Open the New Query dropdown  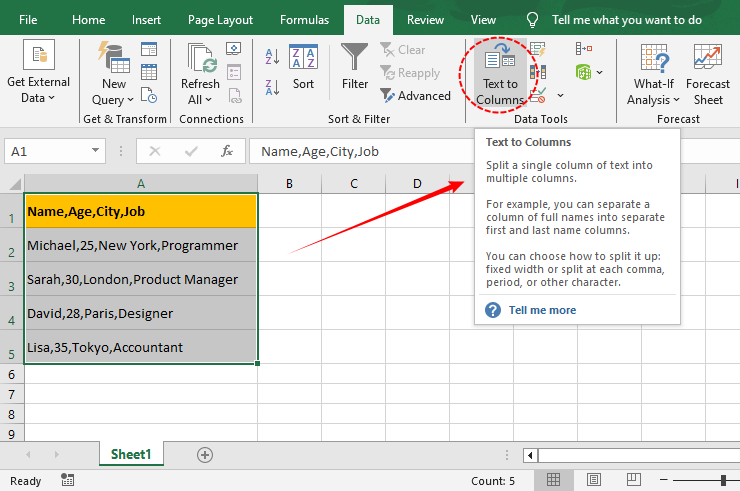(x=113, y=74)
